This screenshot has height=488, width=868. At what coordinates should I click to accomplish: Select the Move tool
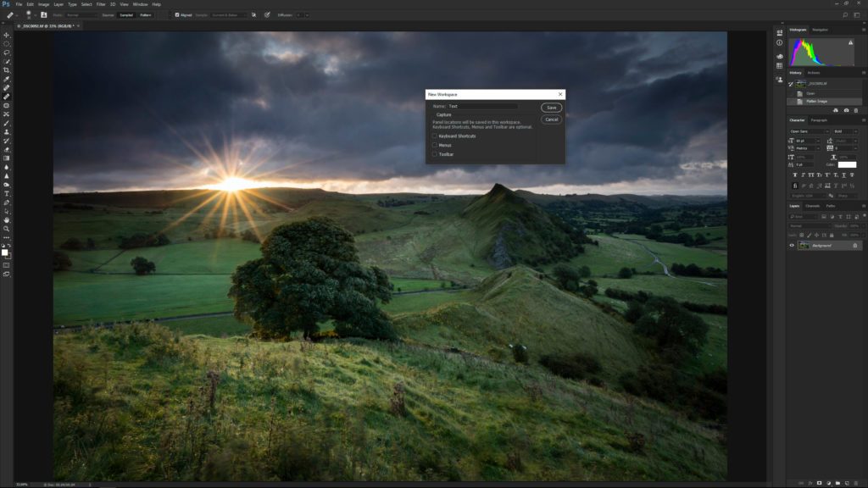(7, 35)
